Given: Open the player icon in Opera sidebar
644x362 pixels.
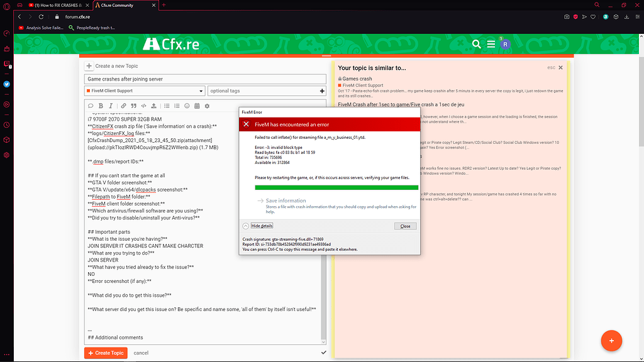Looking at the screenshot, I should point(6,105).
